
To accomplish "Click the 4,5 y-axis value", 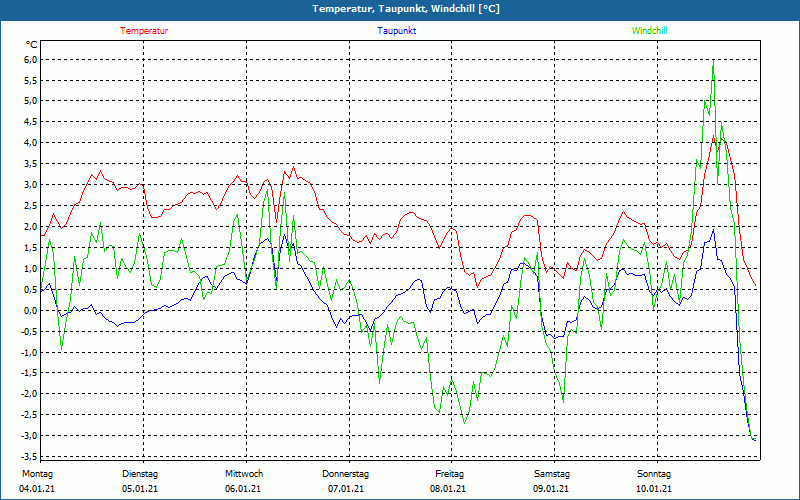I will (x=31, y=122).
